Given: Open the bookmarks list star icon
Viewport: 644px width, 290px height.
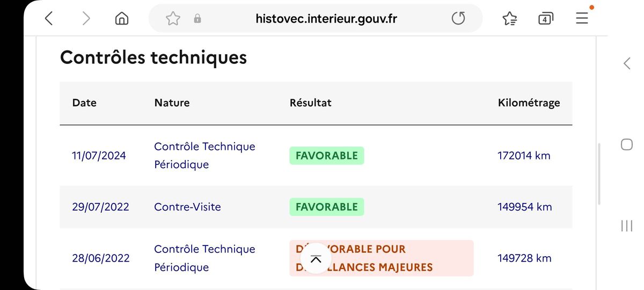Looking at the screenshot, I should pos(509,19).
